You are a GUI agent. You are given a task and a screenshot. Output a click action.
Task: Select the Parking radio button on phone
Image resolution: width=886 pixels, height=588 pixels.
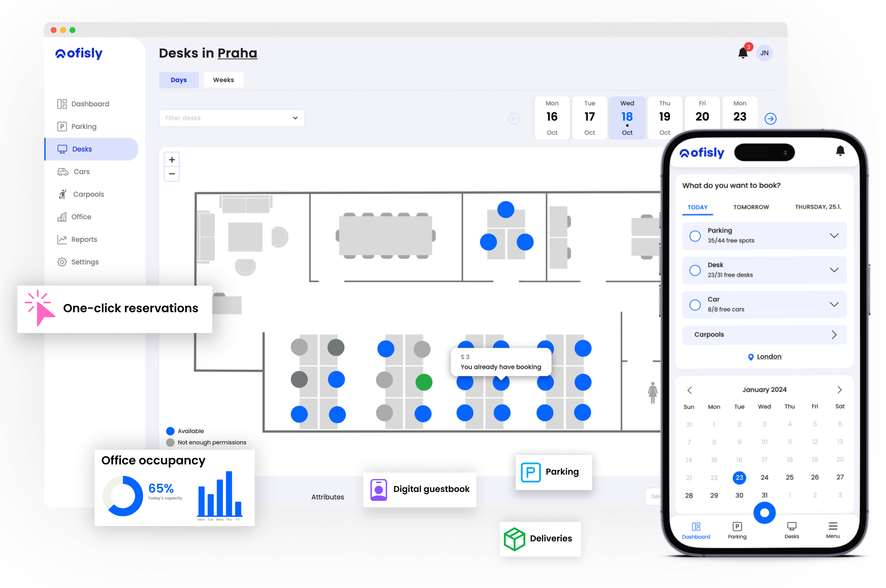[x=695, y=236]
